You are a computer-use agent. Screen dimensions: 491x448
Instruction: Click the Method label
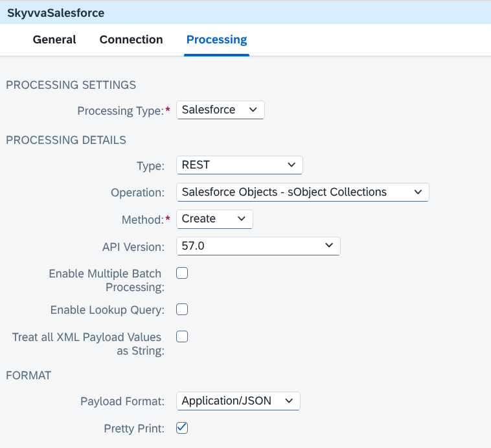[x=143, y=220]
